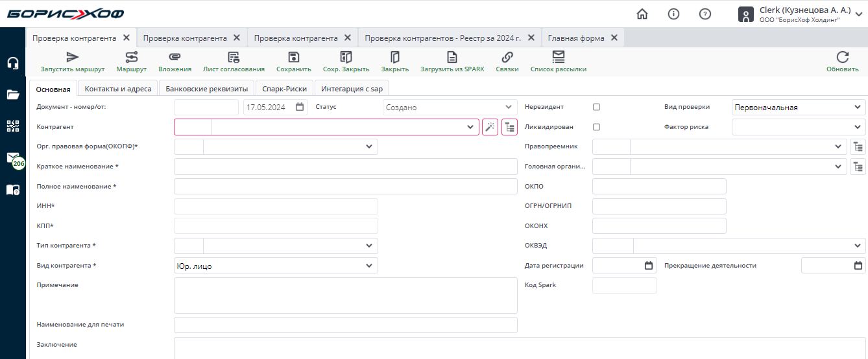Click the magic wand next to Контрагент
Viewport: 868px width, 359px height.
pyautogui.click(x=490, y=127)
